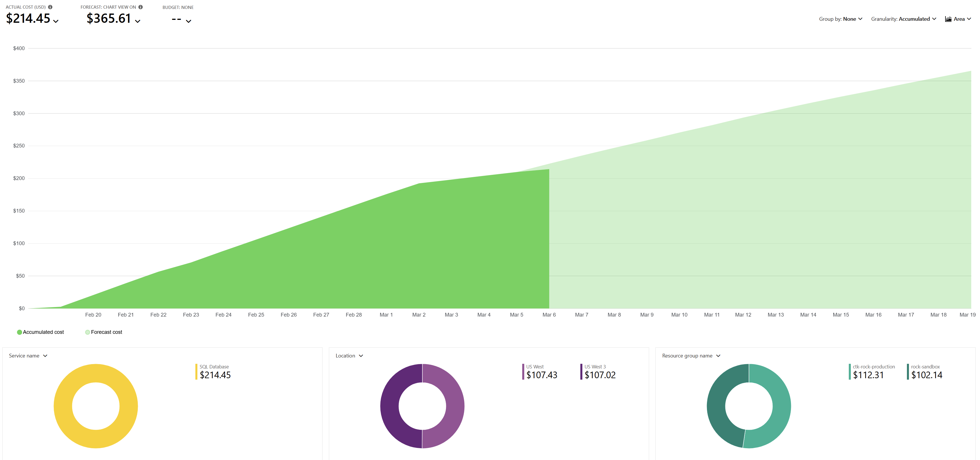Select the rock-sandbox resource group entry
980x460 pixels.
pyautogui.click(x=925, y=372)
